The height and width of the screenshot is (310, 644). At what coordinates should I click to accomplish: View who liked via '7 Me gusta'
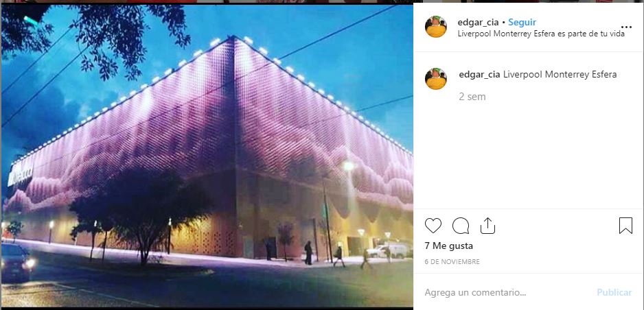pos(448,246)
